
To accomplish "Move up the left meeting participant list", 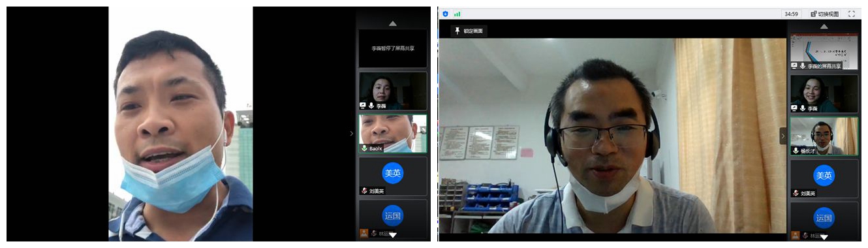I will [x=393, y=23].
